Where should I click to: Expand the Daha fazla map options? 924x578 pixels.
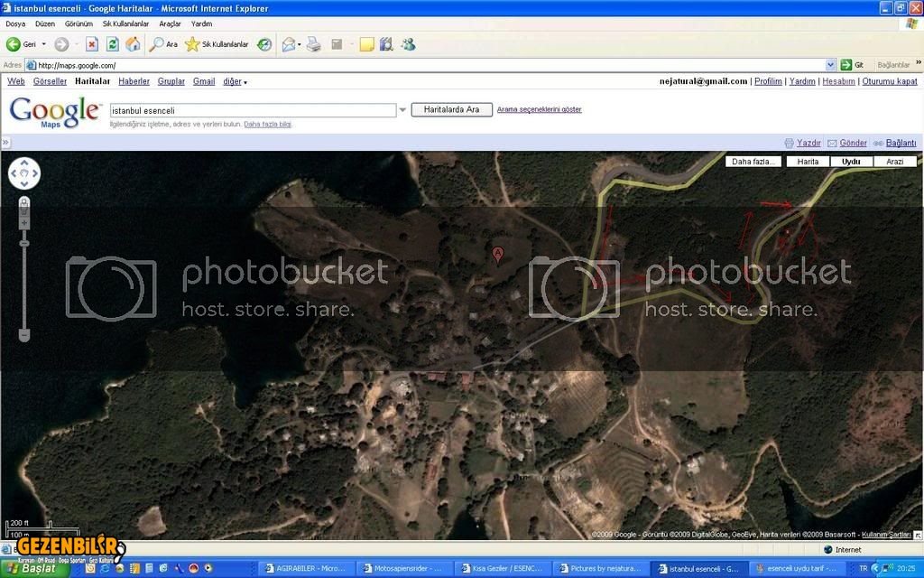pyautogui.click(x=753, y=162)
